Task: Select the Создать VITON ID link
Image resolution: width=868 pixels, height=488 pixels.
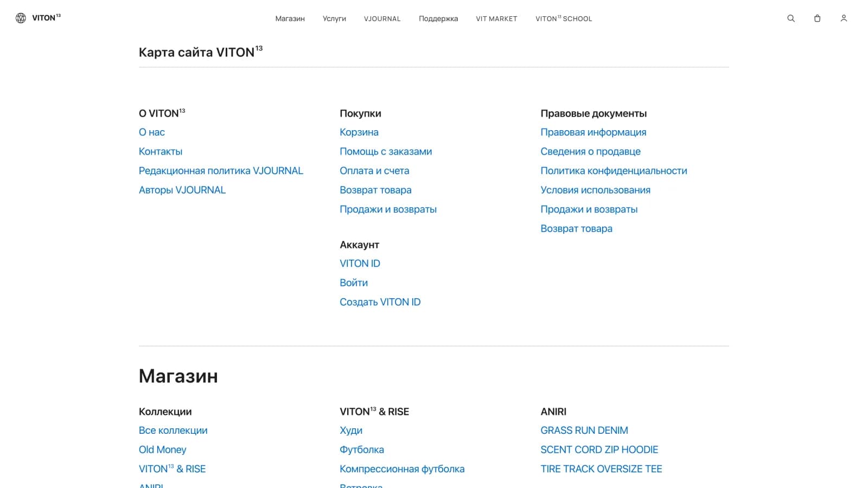Action: (380, 302)
